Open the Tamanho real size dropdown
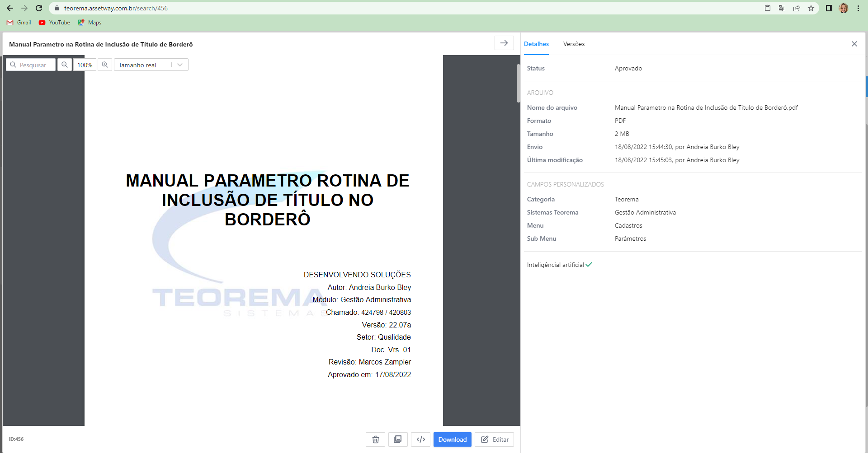The height and width of the screenshot is (453, 868). [151, 65]
